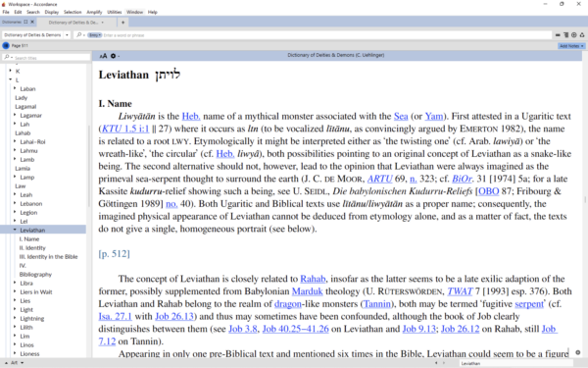Viewport: 588px width, 368px height.
Task: Click the magnifier icon in main search bar
Action: [78, 35]
